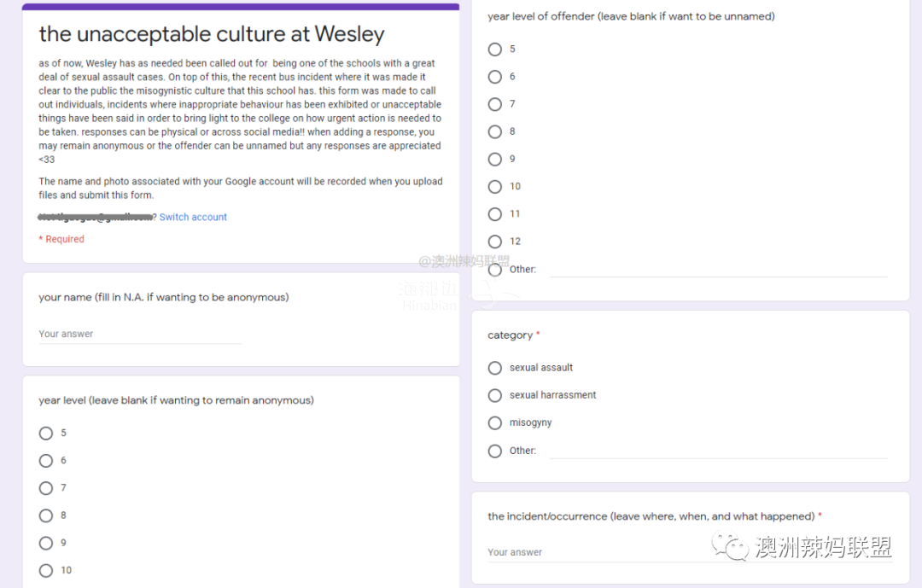The height and width of the screenshot is (588, 922).
Task: Pick the 'misogyny' category radio button
Action: pos(495,423)
